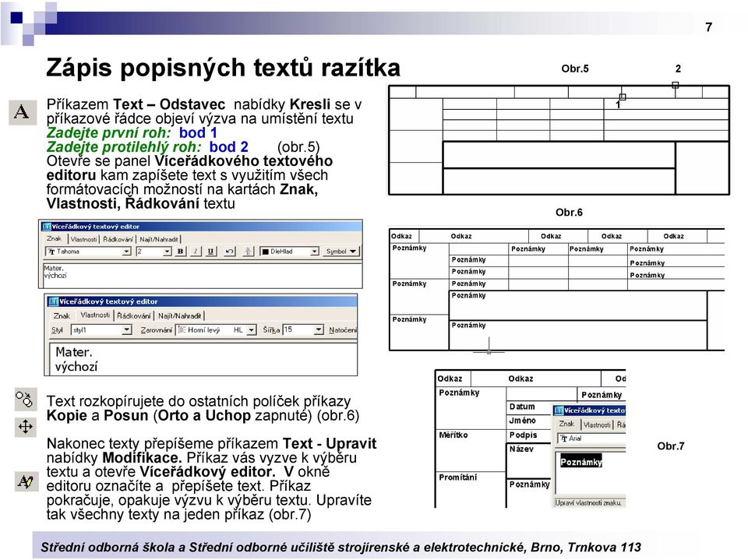Open the Šířka dropdown showing 15
The width and height of the screenshot is (748, 560).
pos(319,329)
